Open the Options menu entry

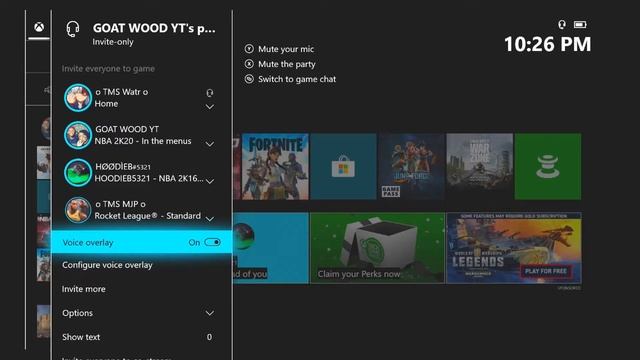(x=78, y=313)
